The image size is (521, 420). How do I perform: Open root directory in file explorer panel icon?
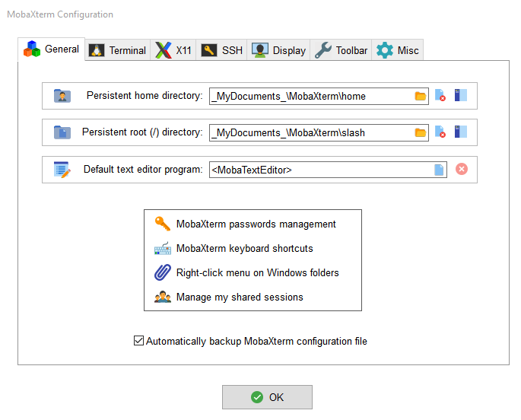[x=460, y=132]
